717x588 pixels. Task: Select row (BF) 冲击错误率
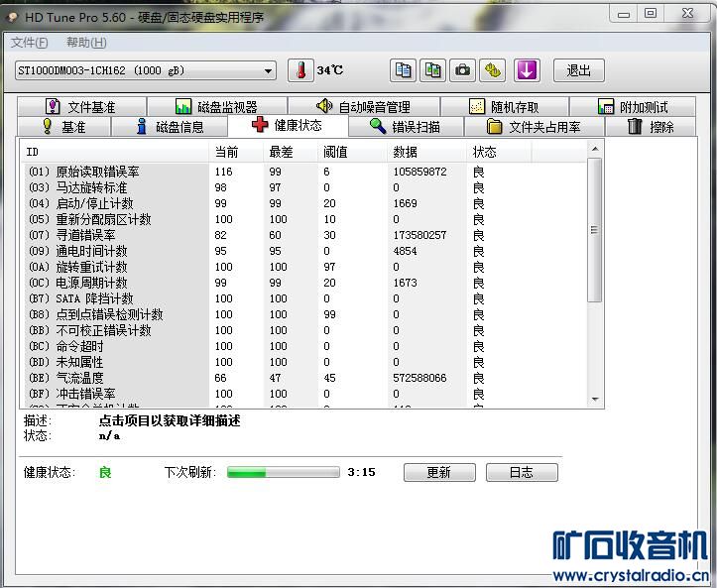[x=303, y=394]
